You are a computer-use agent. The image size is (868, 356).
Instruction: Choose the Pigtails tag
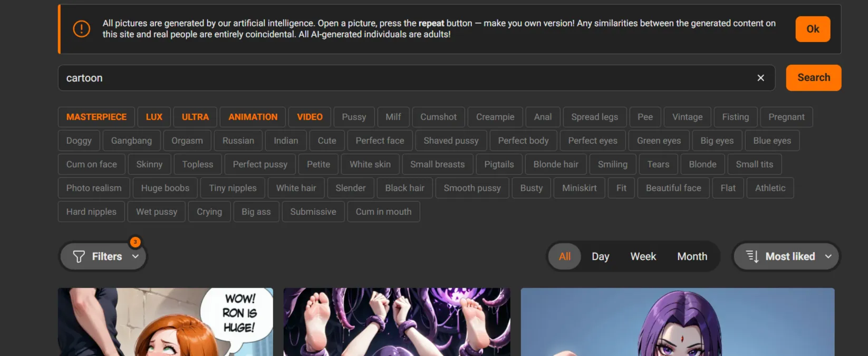click(x=499, y=164)
